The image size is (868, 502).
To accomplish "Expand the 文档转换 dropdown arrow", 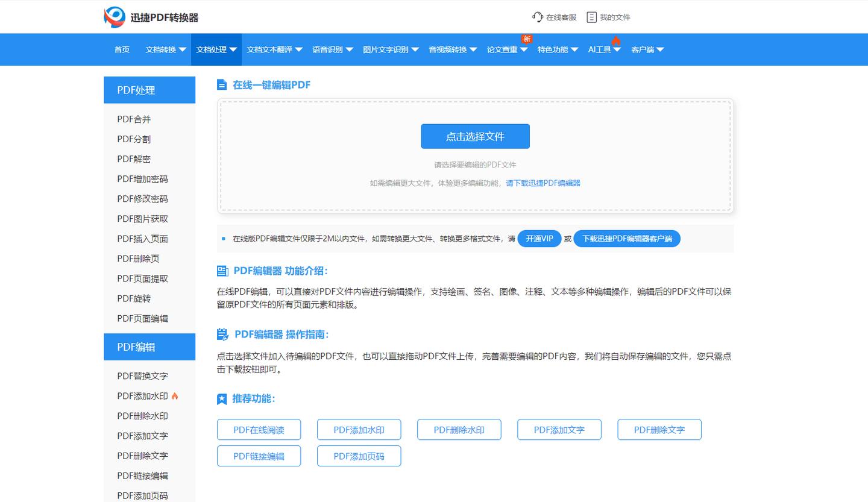I will click(182, 50).
